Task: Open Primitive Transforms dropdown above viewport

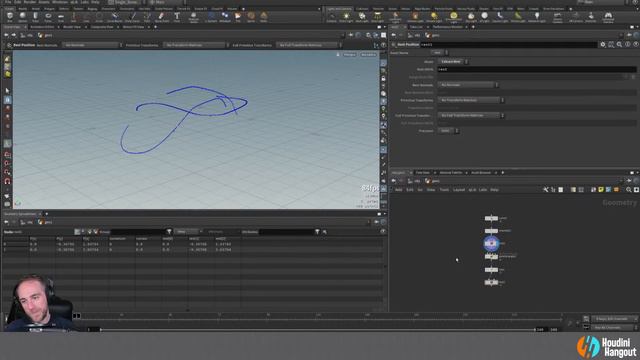Action: (x=195, y=45)
